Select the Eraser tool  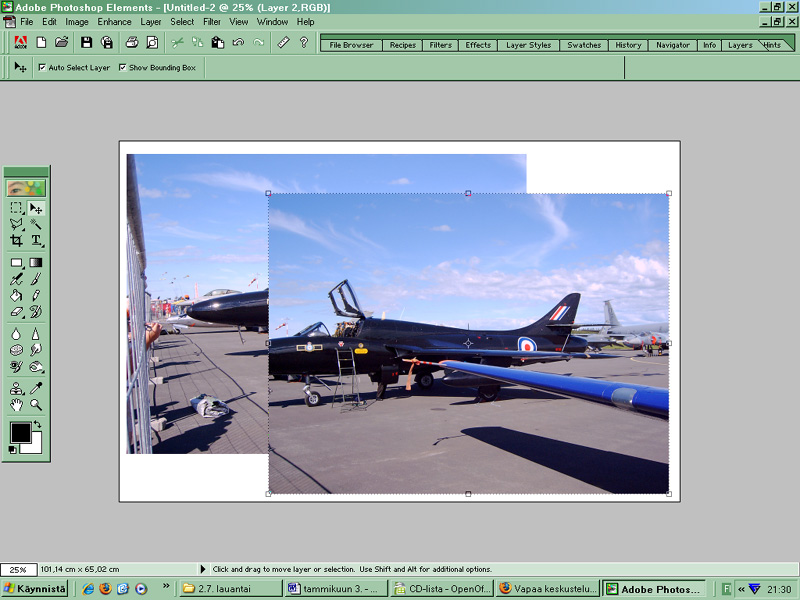pos(16,312)
